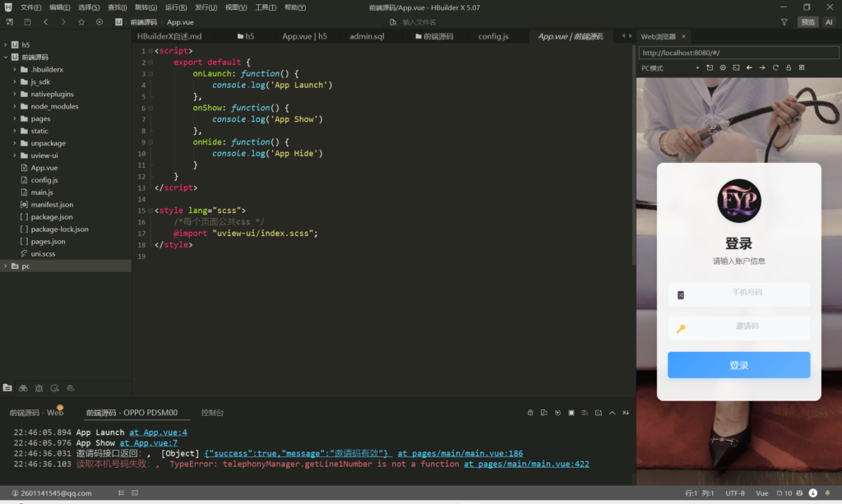
Task: Toggle the 预览 preview button
Action: click(808, 22)
